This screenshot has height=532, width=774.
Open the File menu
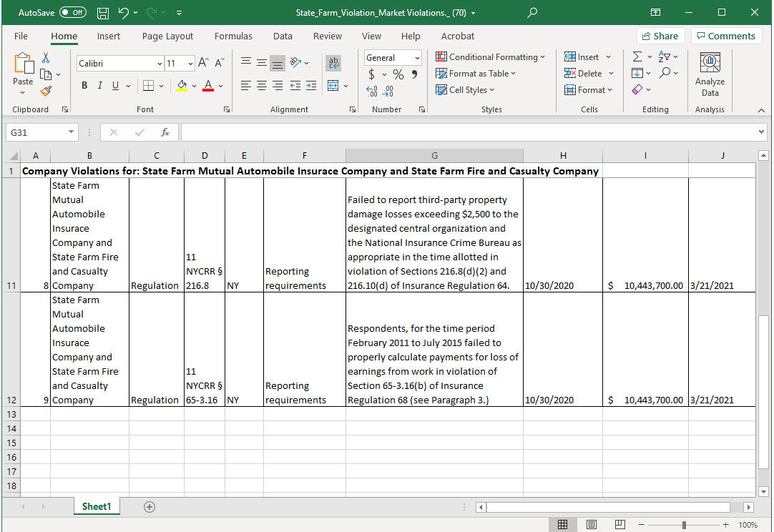(21, 36)
